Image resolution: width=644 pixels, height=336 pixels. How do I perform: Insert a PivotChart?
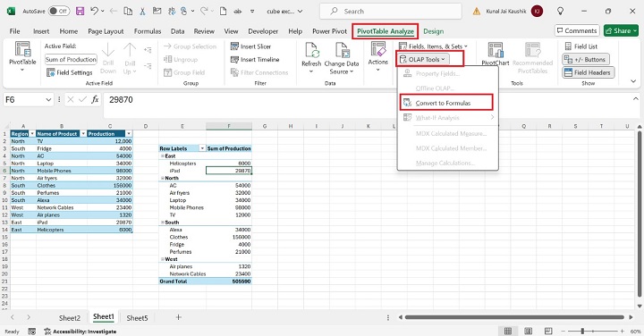(496, 55)
